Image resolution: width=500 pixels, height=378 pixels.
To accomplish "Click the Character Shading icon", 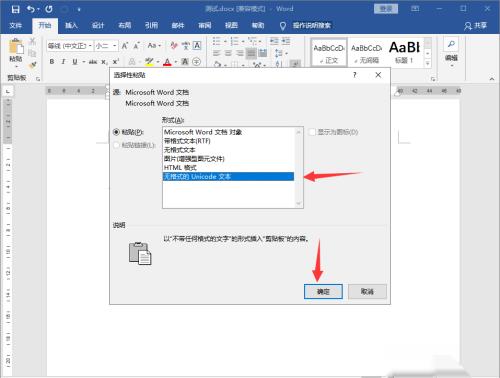I will tap(185, 62).
